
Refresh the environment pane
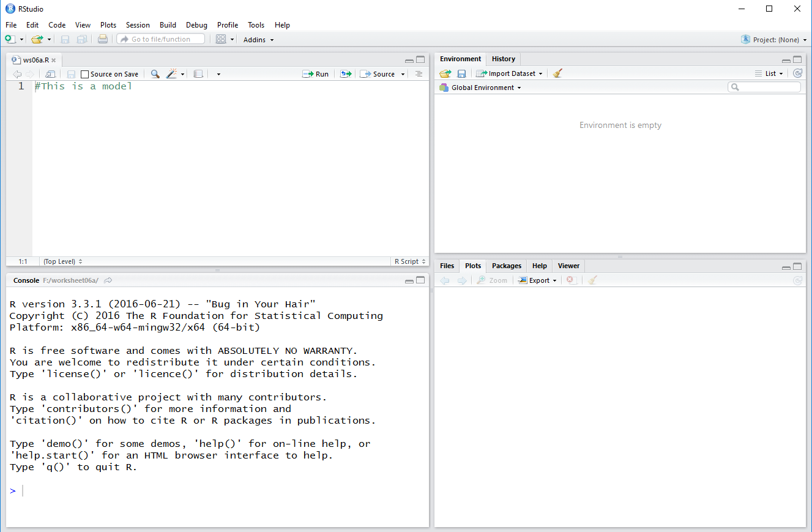tap(797, 73)
